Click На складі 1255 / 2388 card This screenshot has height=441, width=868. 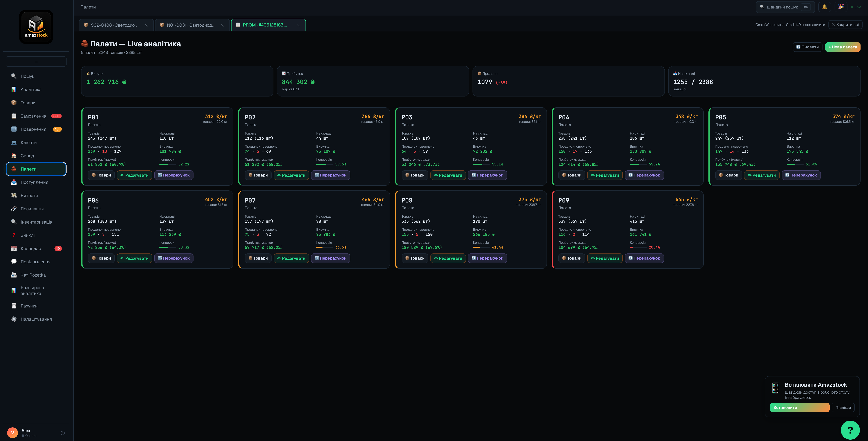tap(764, 81)
